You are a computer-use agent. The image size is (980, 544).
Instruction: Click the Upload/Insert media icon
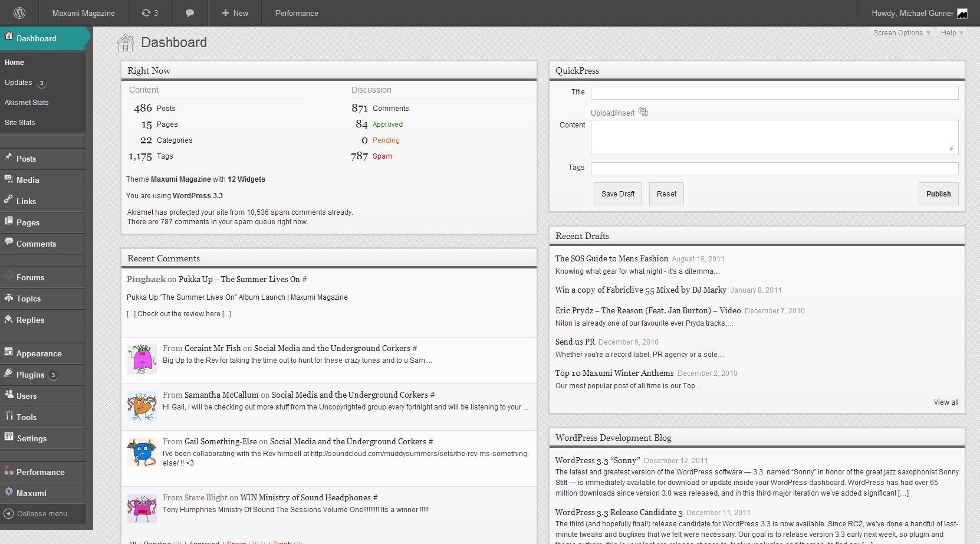(x=643, y=112)
